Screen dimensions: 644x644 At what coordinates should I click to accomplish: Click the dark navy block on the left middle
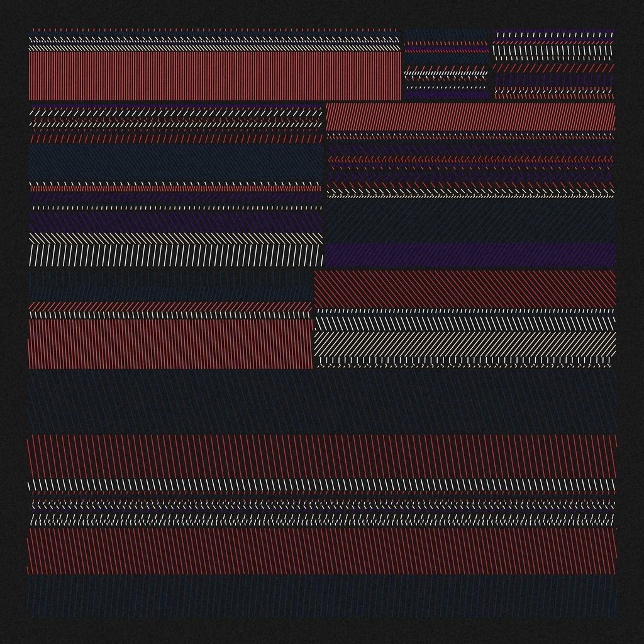tap(175, 162)
